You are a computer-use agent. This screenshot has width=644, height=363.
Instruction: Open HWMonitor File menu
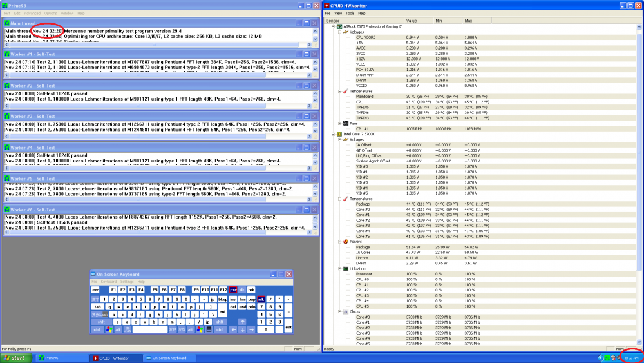[328, 13]
